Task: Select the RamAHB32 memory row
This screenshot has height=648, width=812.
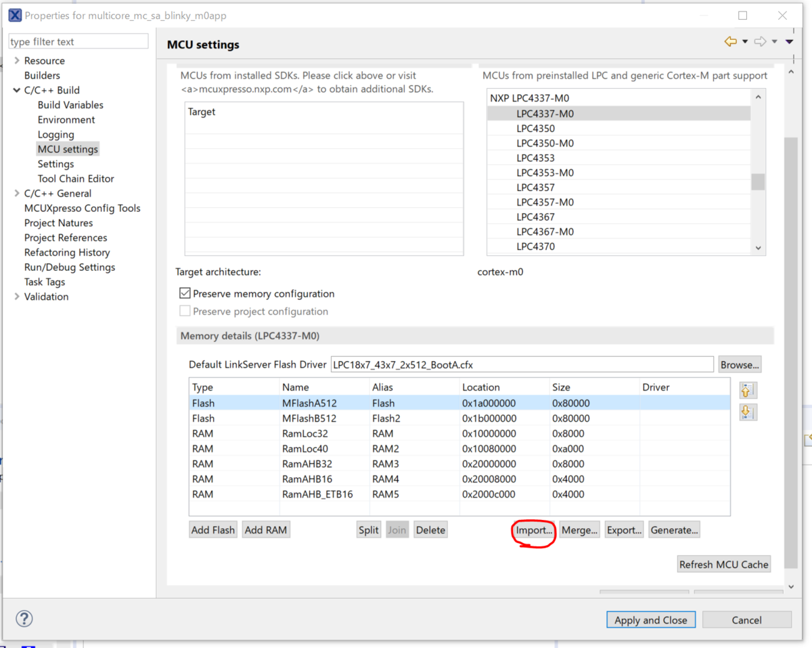Action: tap(459, 464)
